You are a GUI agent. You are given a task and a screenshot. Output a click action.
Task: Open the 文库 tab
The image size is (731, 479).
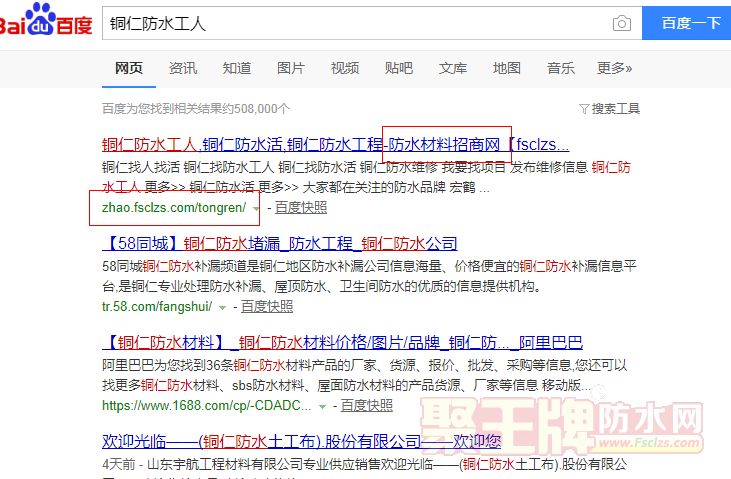coord(453,68)
